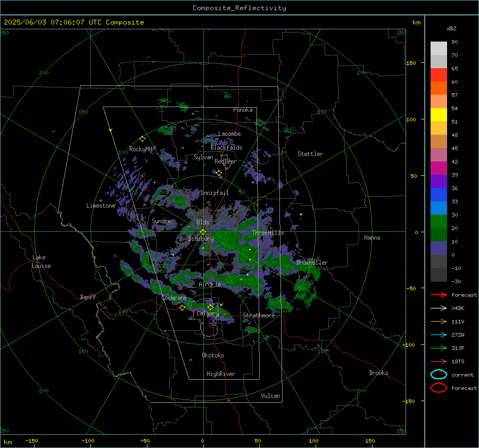Click the yellow diamond marker at Olds radar center

coord(203,232)
